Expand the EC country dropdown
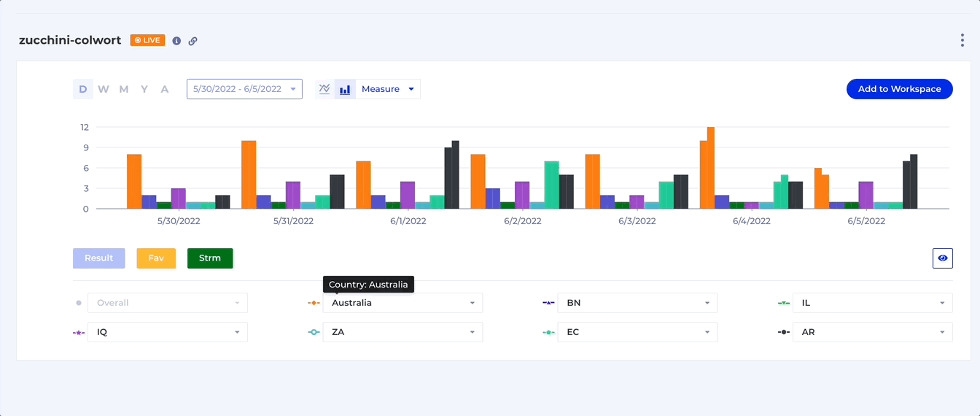 tap(637, 332)
